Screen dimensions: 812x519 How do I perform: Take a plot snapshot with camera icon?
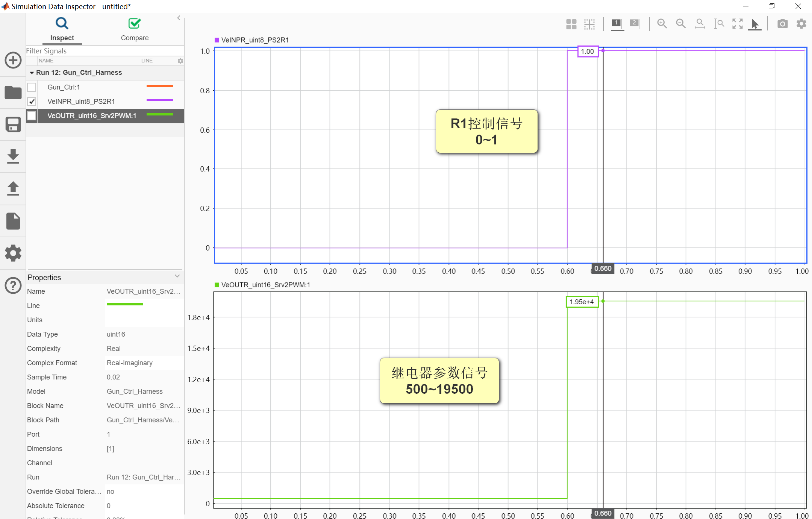coord(782,24)
